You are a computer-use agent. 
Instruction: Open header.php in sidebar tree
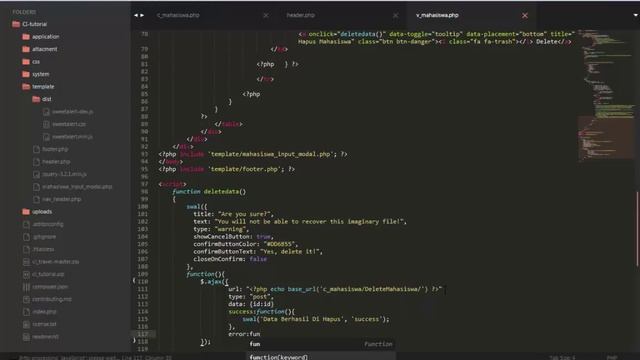(x=56, y=162)
